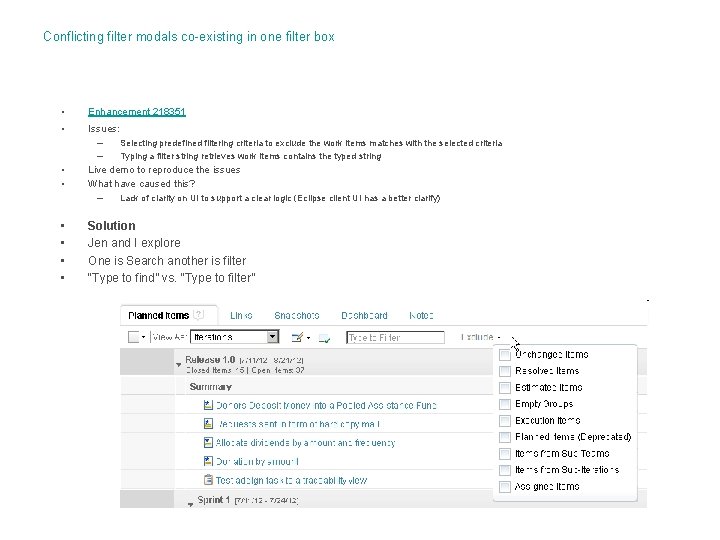The width and height of the screenshot is (720, 540).
Task: Click the check plan icon with green checkmark
Action: tap(325, 338)
